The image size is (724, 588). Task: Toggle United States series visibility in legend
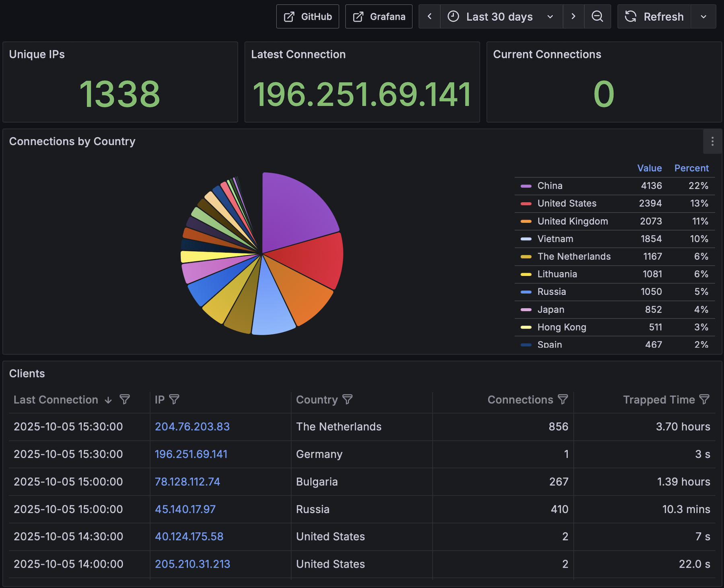click(566, 204)
